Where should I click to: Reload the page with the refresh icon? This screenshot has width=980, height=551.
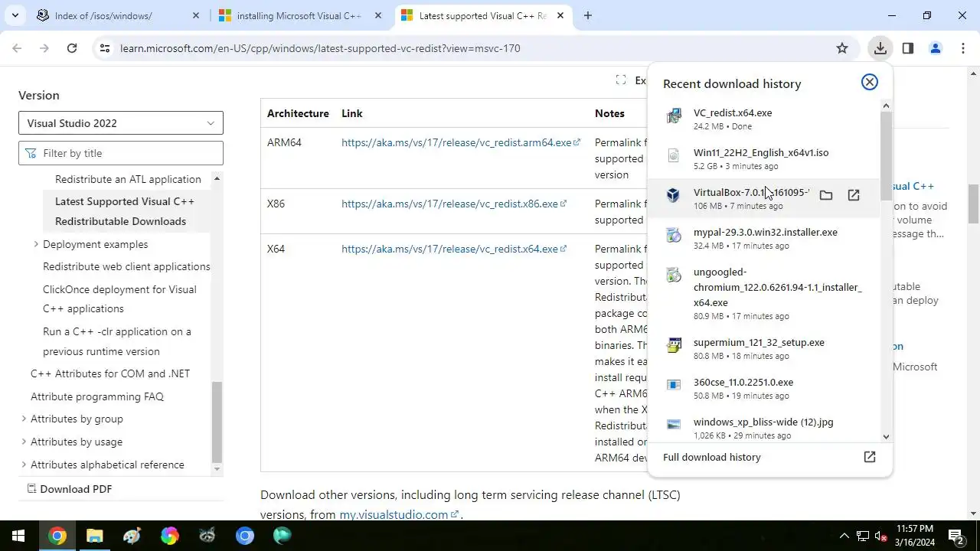click(x=72, y=48)
